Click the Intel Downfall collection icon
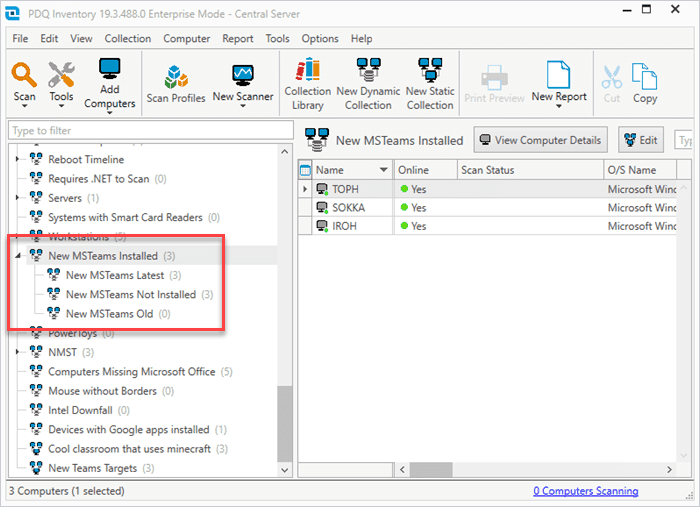The height and width of the screenshot is (507, 700). (36, 410)
